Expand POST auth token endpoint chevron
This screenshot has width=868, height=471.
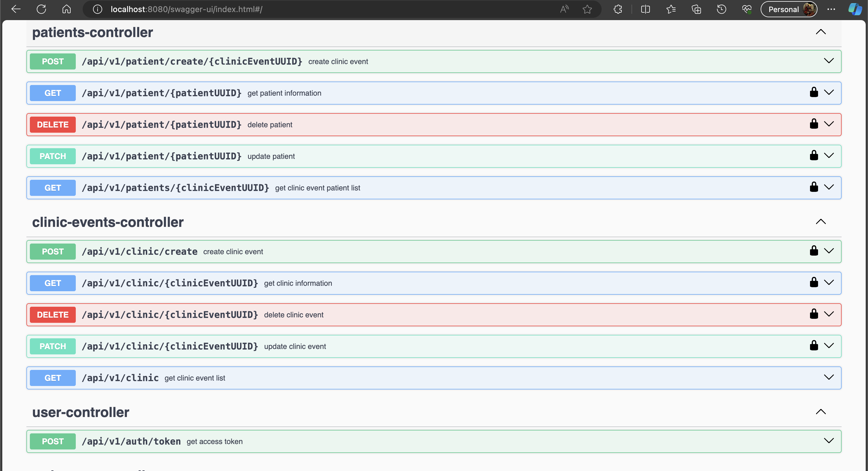tap(829, 441)
